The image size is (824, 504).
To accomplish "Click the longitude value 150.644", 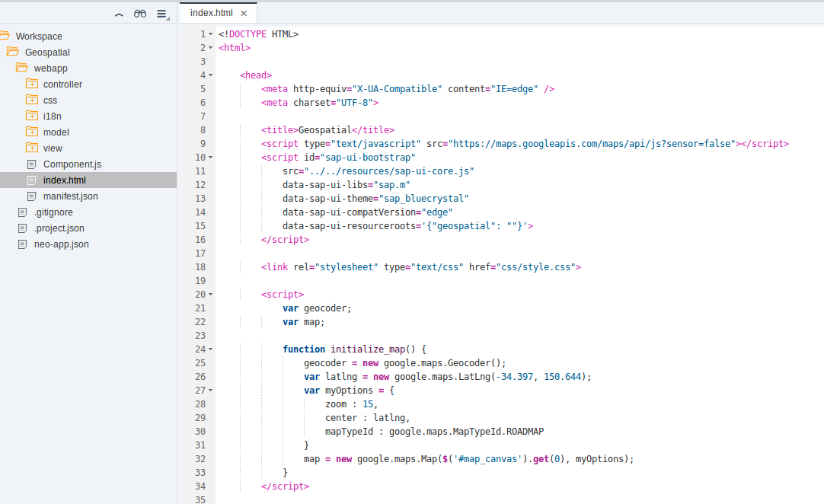I will [x=562, y=377].
